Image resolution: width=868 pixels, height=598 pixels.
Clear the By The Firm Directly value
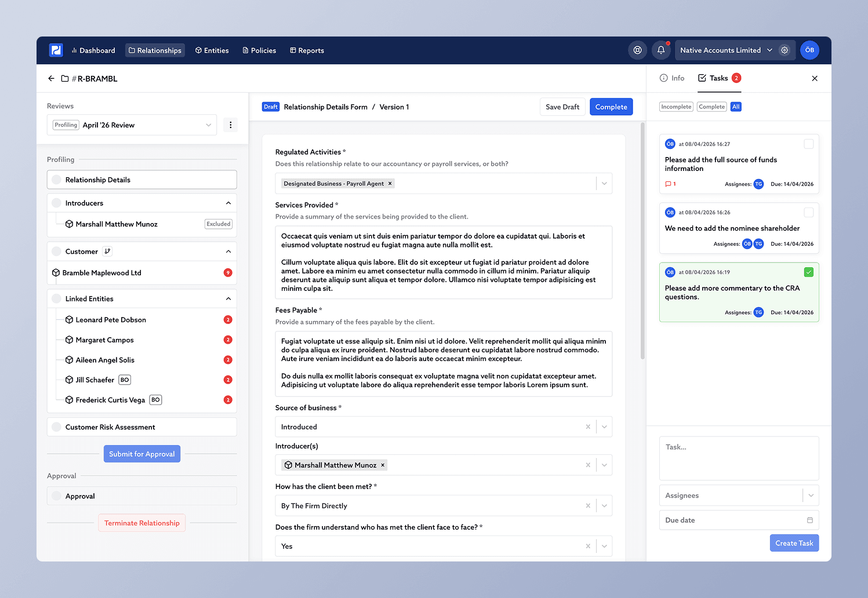tap(588, 506)
